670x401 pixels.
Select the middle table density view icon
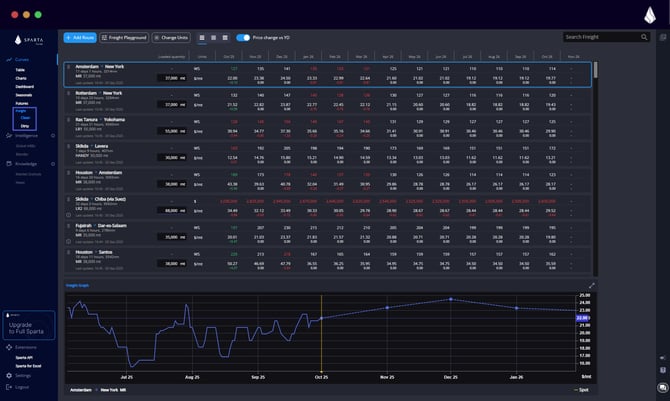[214, 37]
